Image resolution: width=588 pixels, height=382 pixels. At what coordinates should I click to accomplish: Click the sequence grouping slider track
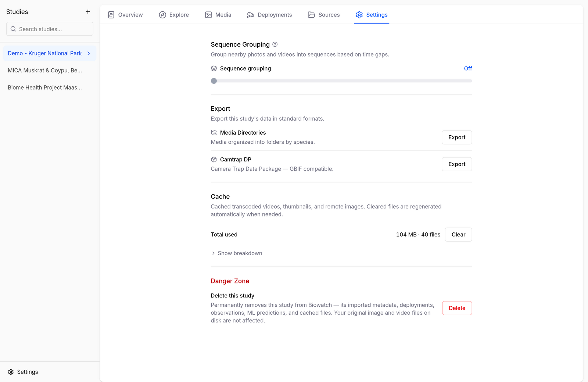coord(341,81)
